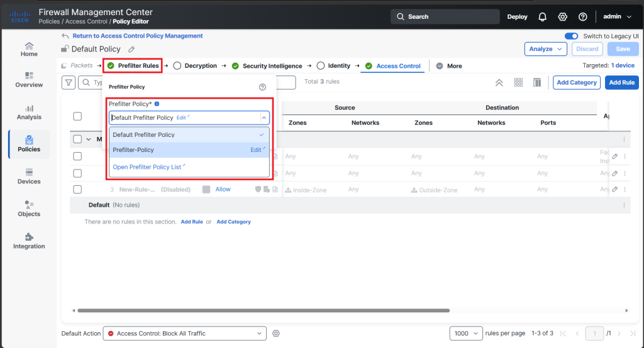This screenshot has width=644, height=348.
Task: Select all rules header checkbox
Action: (77, 116)
